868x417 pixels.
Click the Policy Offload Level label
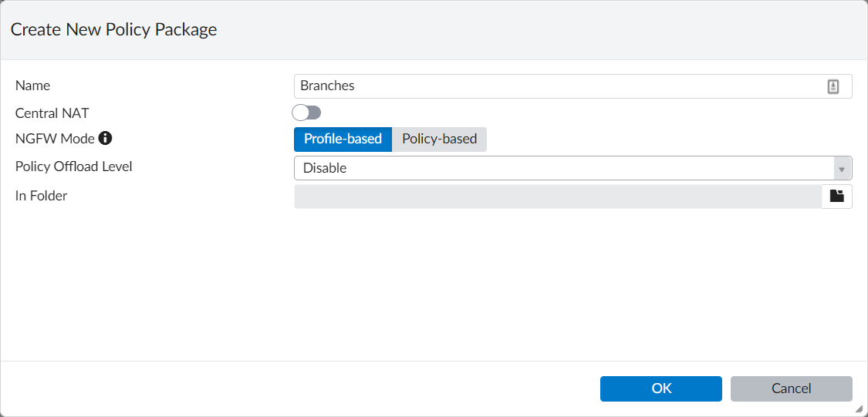pos(73,166)
